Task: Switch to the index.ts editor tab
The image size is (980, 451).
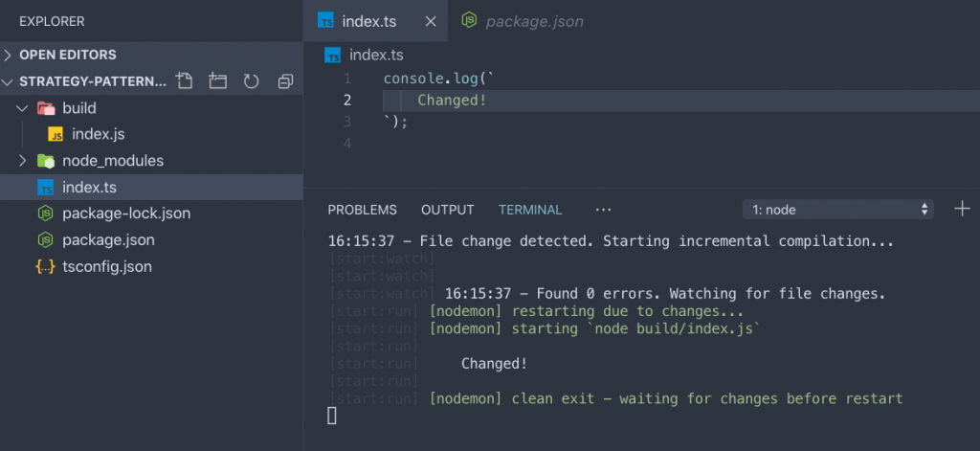Action: (x=375, y=21)
